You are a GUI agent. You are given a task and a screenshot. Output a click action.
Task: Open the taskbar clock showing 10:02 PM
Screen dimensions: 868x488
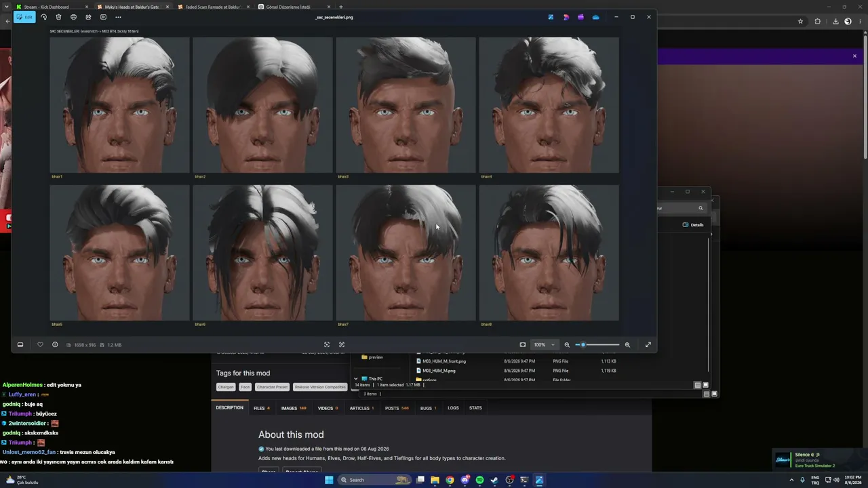853,480
